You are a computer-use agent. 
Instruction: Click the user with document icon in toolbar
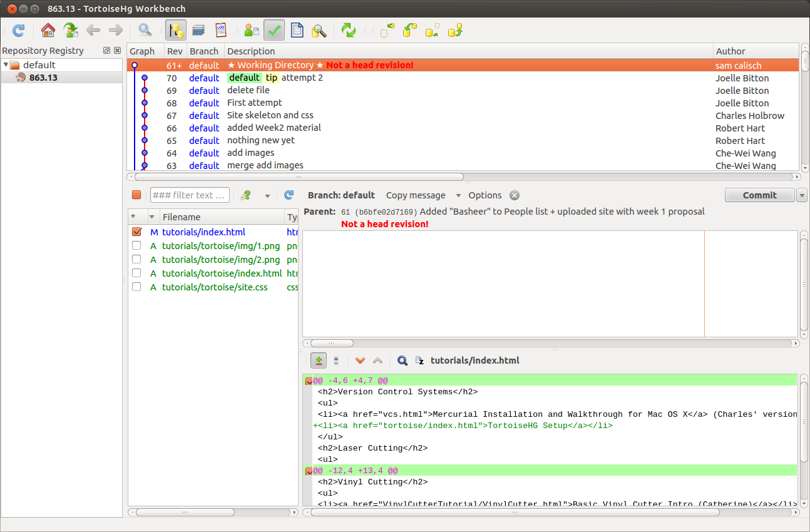252,29
